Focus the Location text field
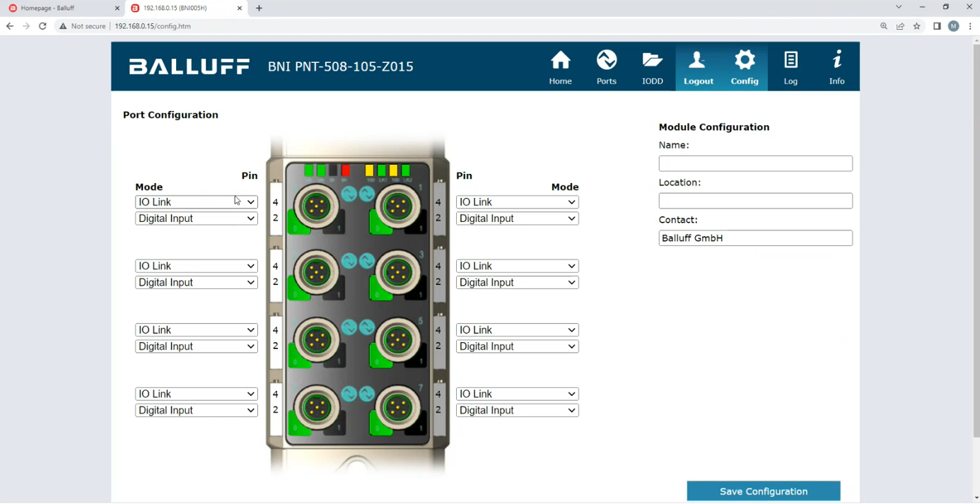This screenshot has width=980, height=504. [x=755, y=201]
